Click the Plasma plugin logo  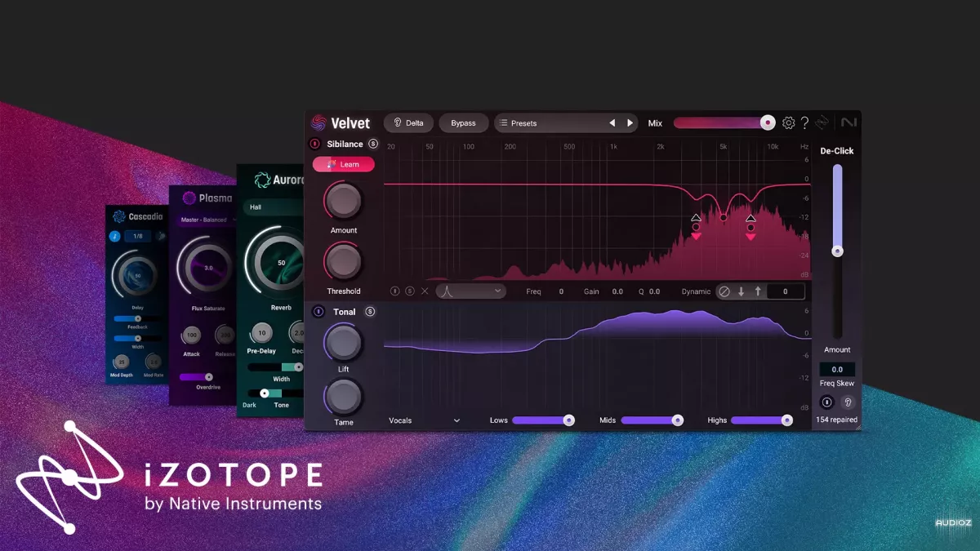pos(189,198)
